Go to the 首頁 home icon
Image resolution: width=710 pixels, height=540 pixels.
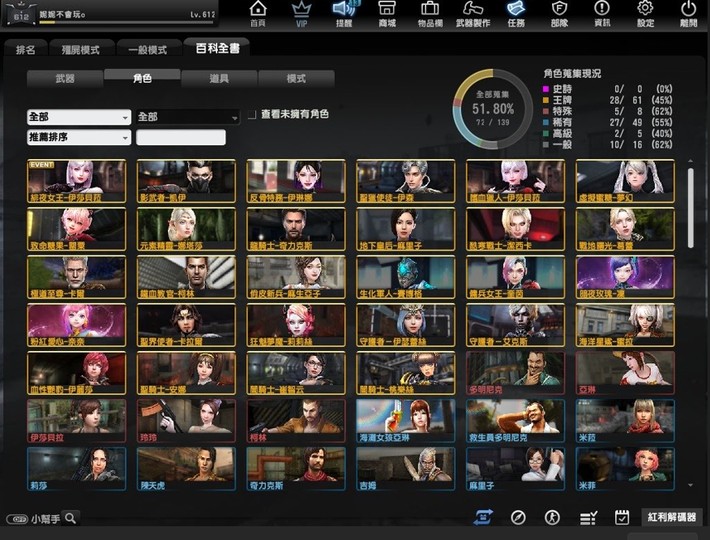(x=258, y=14)
